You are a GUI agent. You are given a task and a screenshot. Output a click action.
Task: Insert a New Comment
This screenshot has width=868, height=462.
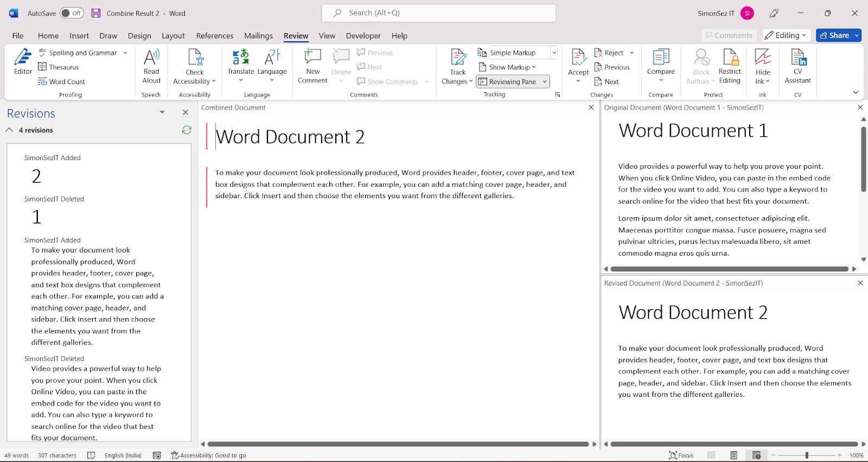pyautogui.click(x=312, y=66)
